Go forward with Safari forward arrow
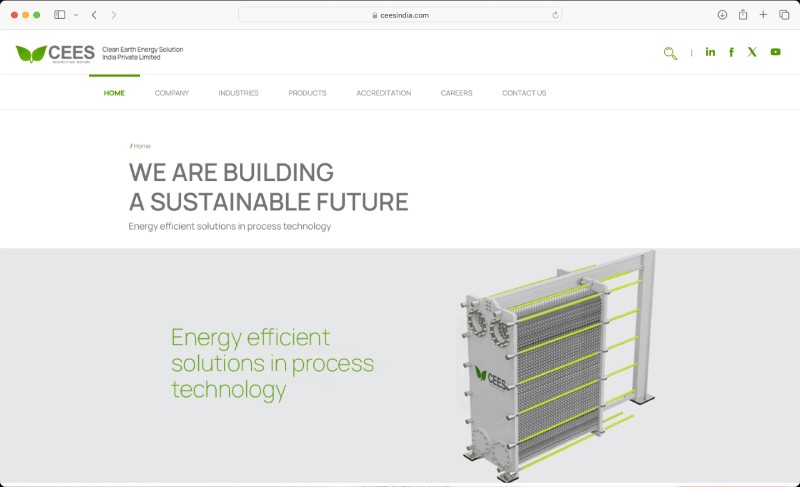The height and width of the screenshot is (487, 800). [113, 15]
